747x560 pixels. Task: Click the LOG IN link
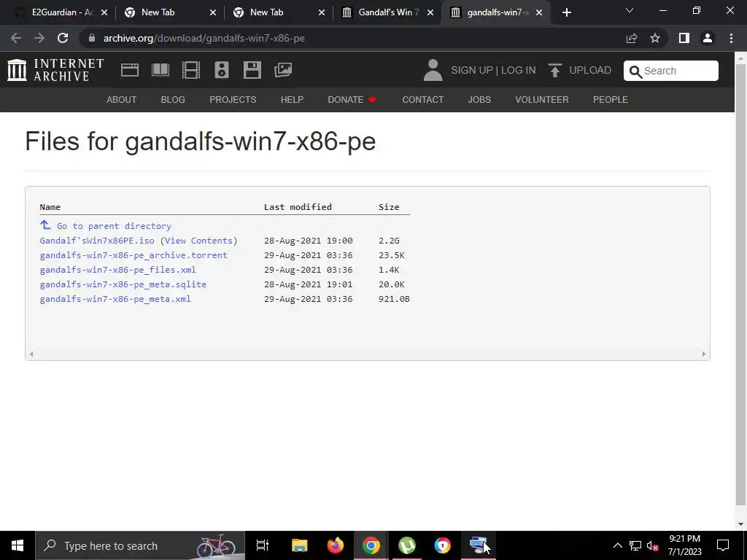519,71
